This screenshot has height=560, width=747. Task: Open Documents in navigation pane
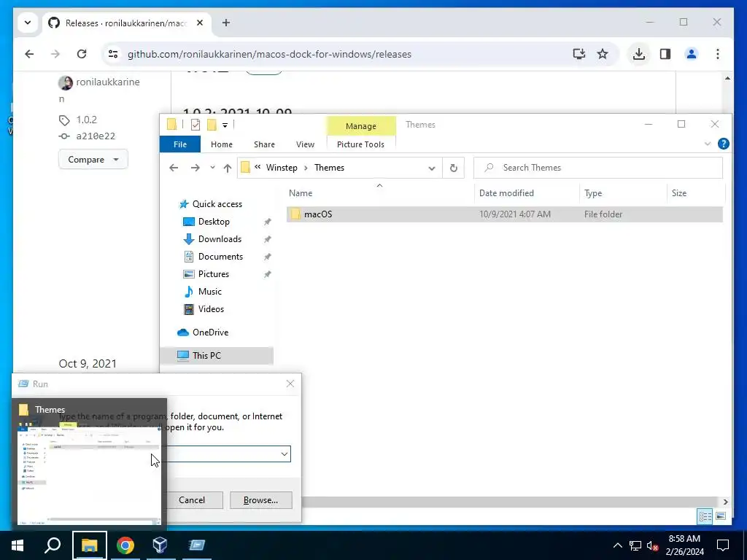(x=220, y=257)
